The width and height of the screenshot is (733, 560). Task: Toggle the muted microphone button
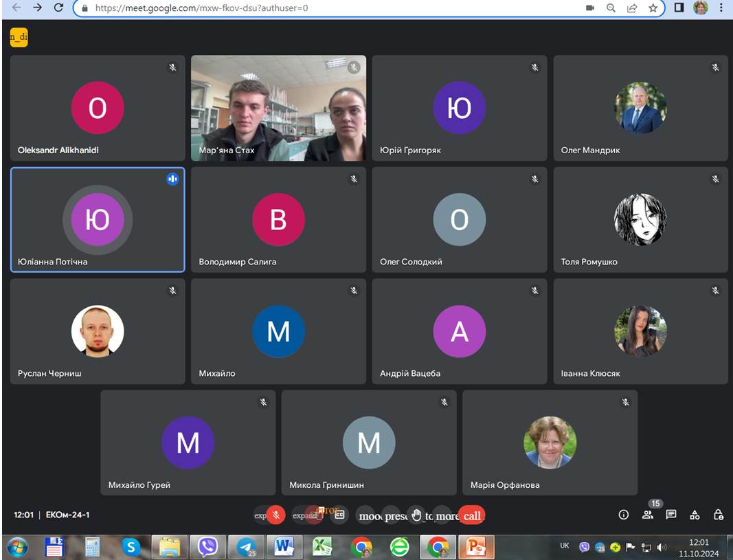pos(276,515)
